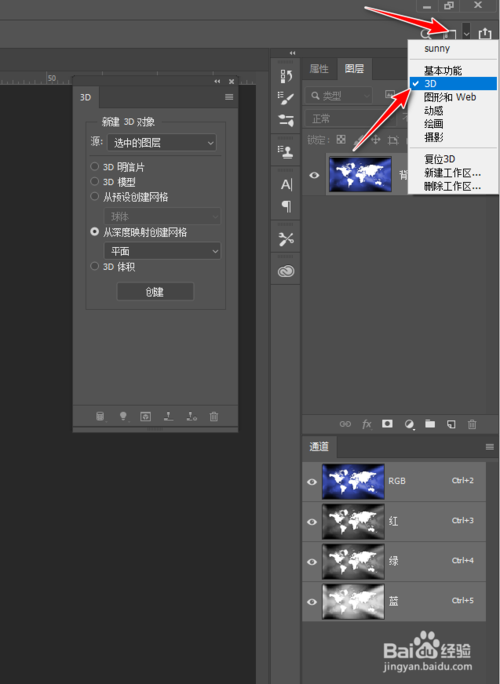The height and width of the screenshot is (684, 500).
Task: Click the scene filter icon in 3D panel
Action: click(x=100, y=417)
